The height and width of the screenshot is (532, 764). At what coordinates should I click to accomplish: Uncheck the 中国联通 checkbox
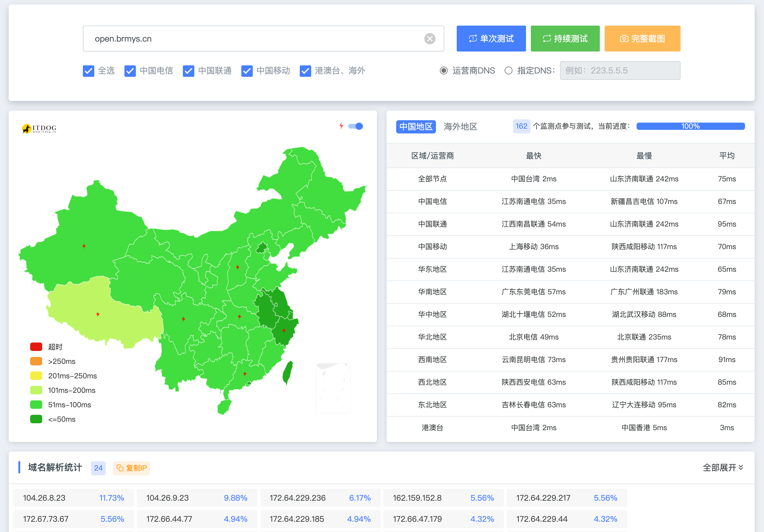(189, 71)
